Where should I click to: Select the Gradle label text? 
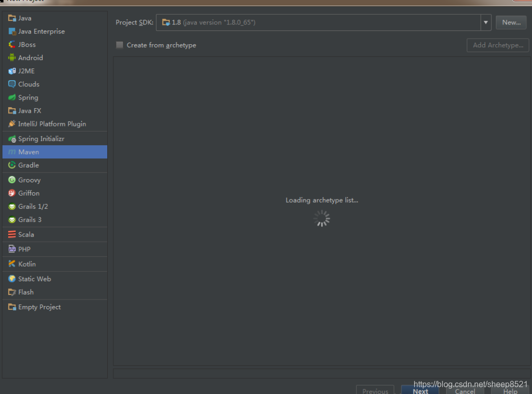coord(28,165)
